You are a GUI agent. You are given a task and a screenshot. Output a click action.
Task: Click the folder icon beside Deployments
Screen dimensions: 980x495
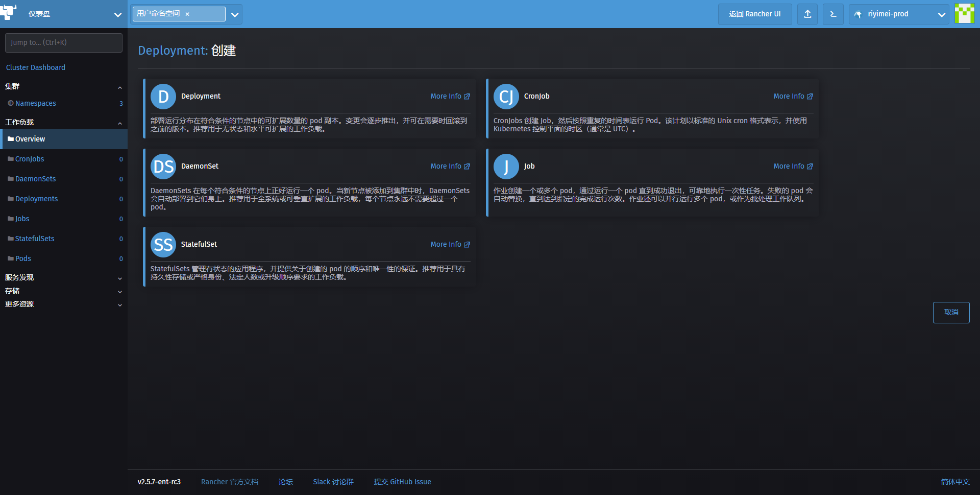[x=11, y=199]
